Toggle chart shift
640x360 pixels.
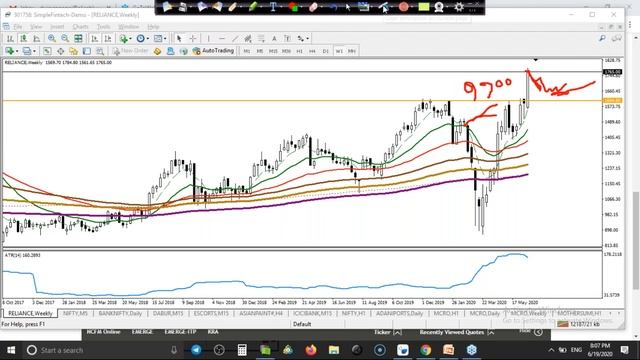(x=108, y=38)
